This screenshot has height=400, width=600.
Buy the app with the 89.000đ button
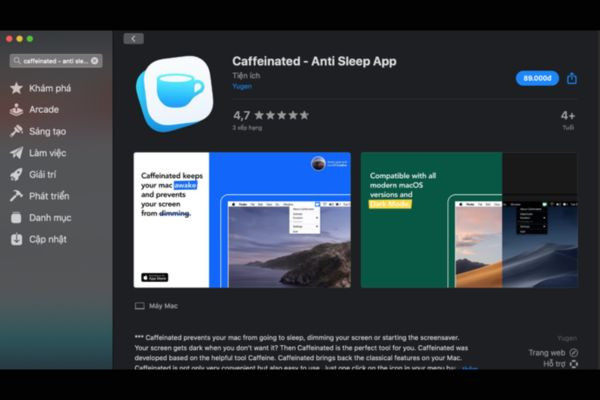point(537,78)
